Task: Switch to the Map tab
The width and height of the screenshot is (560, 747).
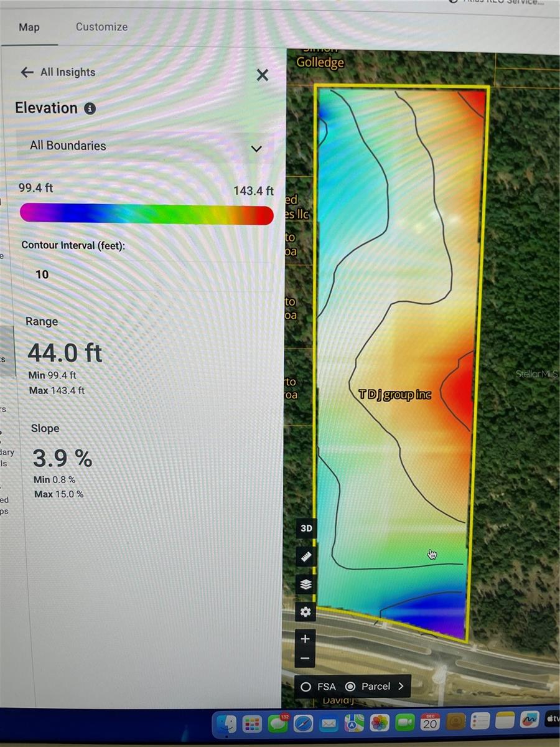Action: pyautogui.click(x=29, y=27)
